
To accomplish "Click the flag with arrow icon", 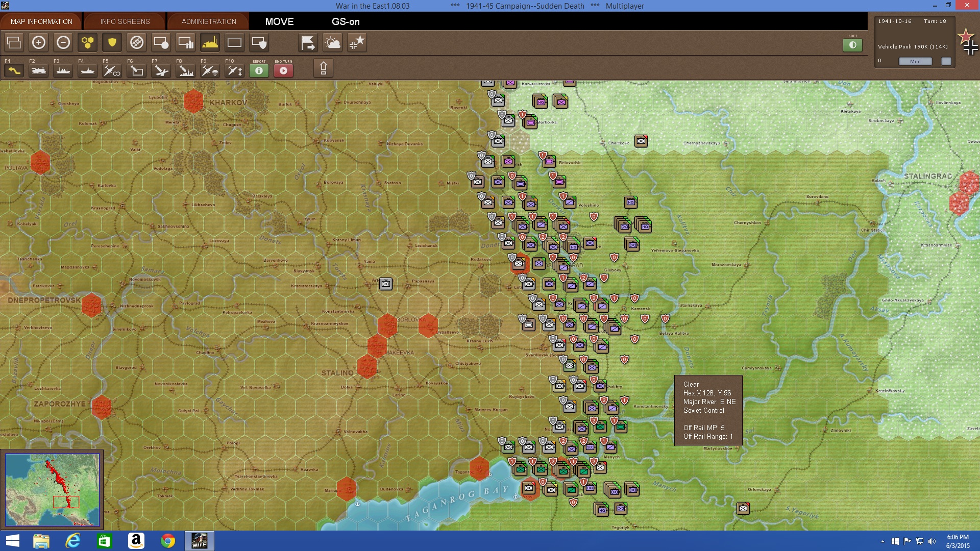I will coord(308,42).
